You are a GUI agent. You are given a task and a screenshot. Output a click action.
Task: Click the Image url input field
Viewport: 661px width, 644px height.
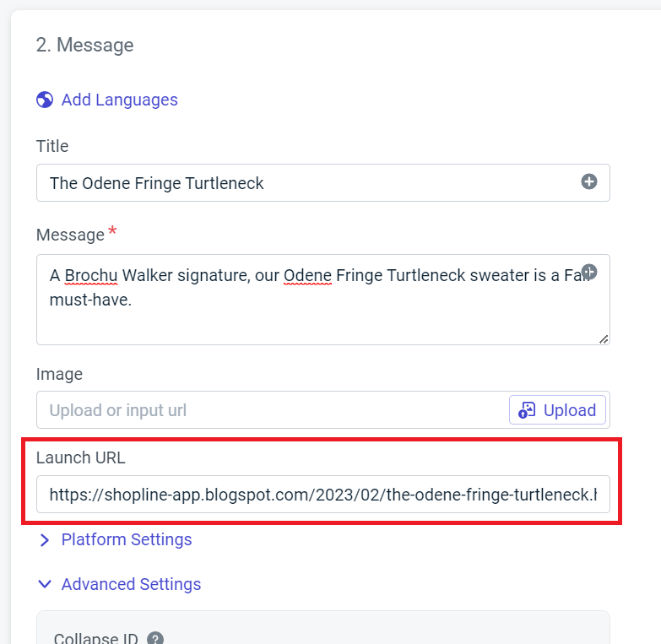point(270,410)
